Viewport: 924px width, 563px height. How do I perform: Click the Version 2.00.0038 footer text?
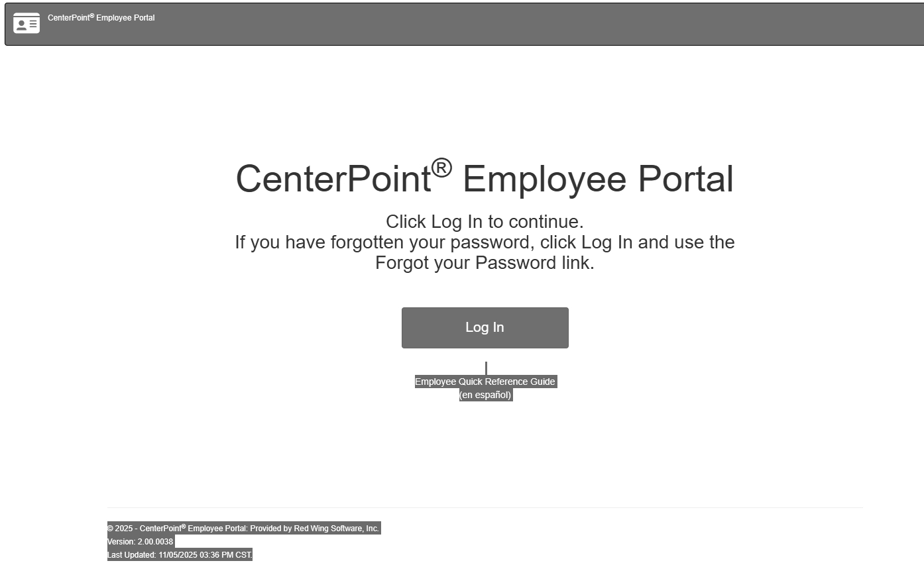coord(140,542)
